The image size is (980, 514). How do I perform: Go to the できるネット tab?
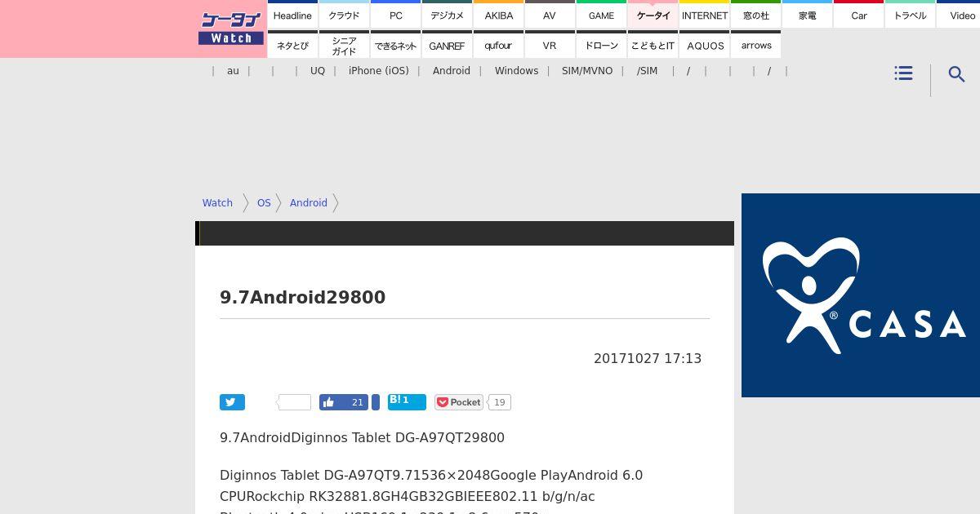[x=395, y=46]
